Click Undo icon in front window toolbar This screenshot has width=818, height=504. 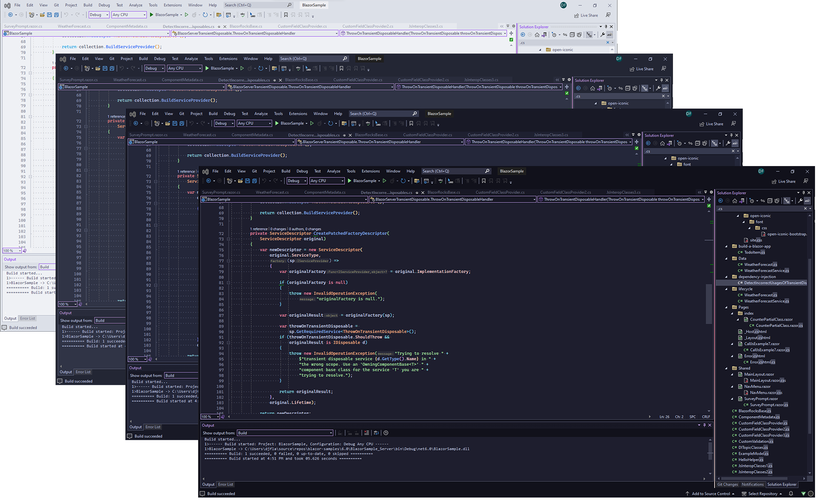(264, 181)
